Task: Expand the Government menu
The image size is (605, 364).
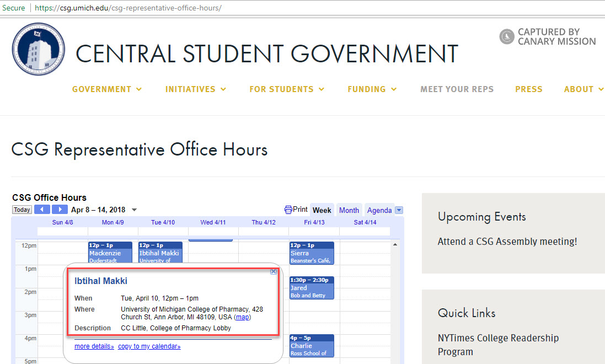Action: (x=107, y=89)
